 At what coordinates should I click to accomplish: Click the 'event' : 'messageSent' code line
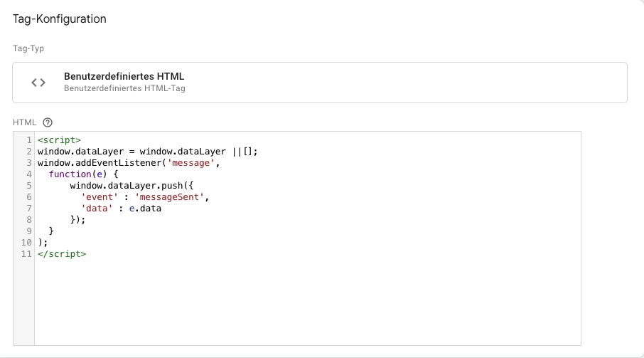(x=145, y=197)
